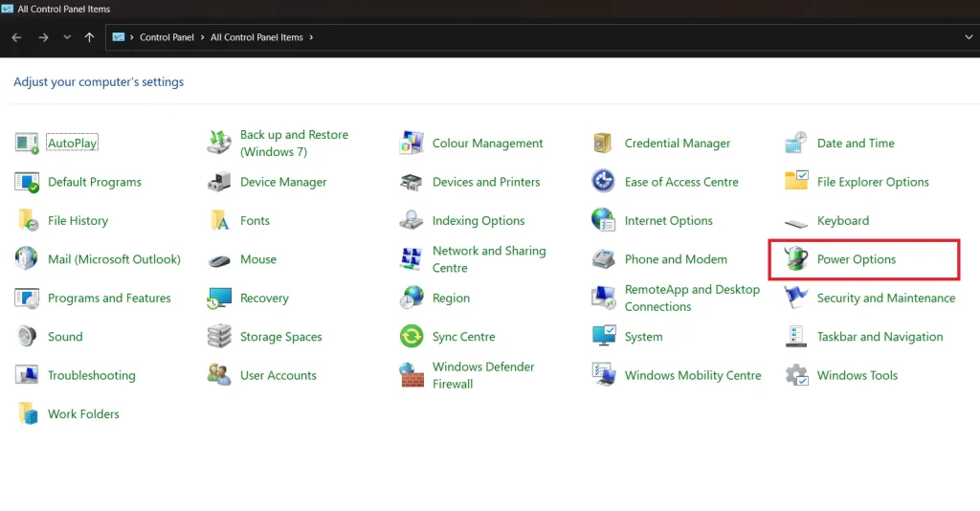Open the Security and Maintenance link

[x=886, y=298]
